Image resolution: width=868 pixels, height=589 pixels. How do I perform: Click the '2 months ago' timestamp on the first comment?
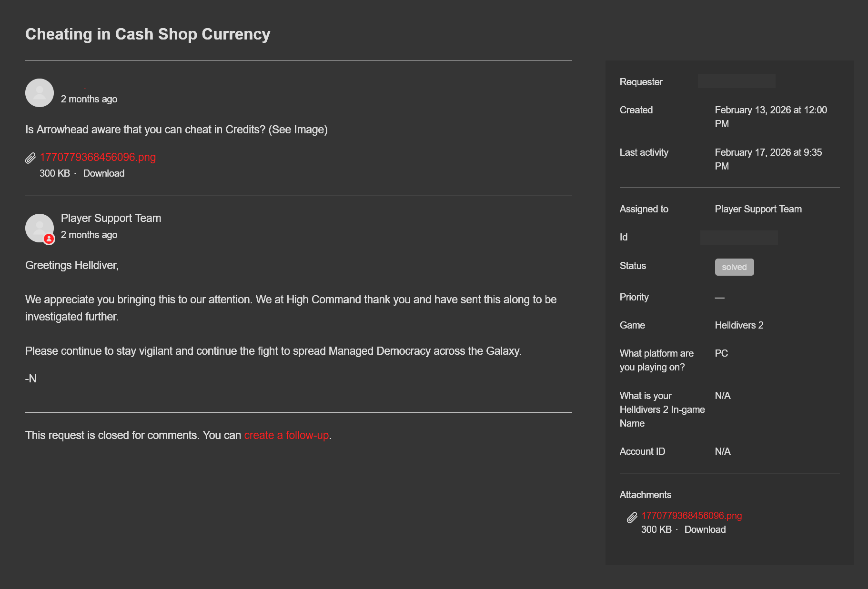click(89, 99)
